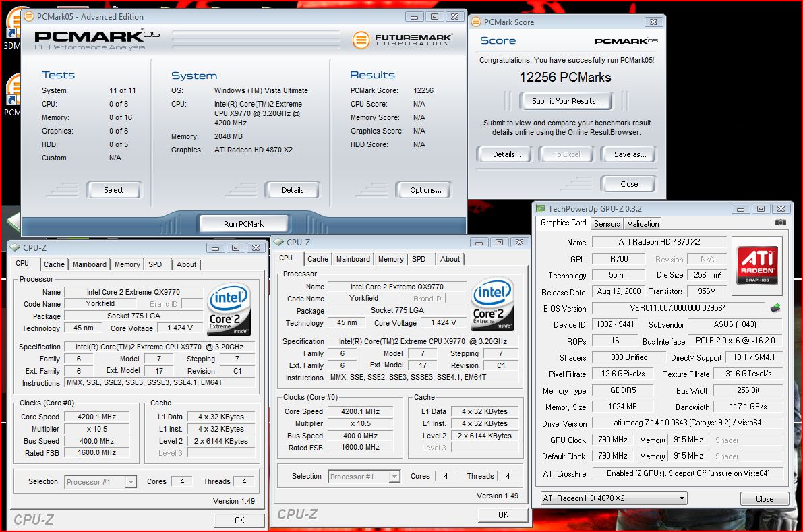Click To Excel button in Score window
The width and height of the screenshot is (803, 532).
[x=567, y=154]
